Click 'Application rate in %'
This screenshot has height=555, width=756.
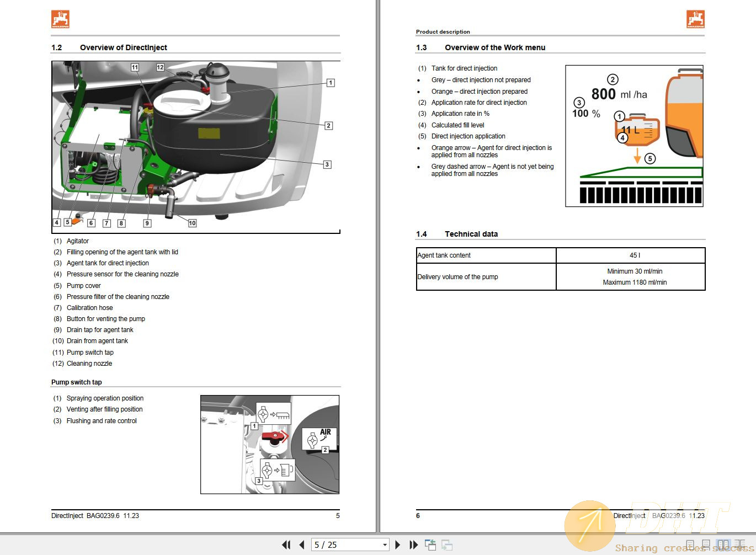pos(460,114)
